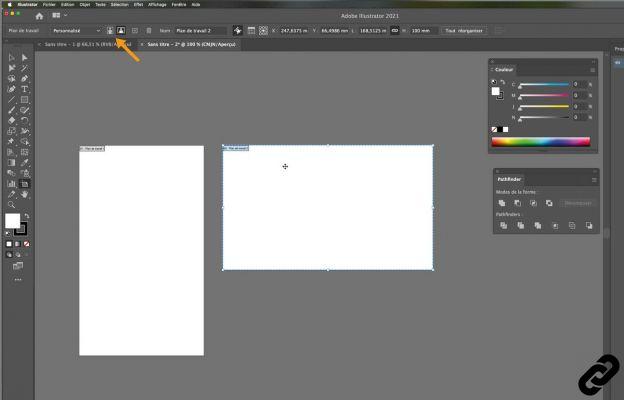Select the Paintbrush tool
Viewport: 624px width, 400px height.
point(12,110)
